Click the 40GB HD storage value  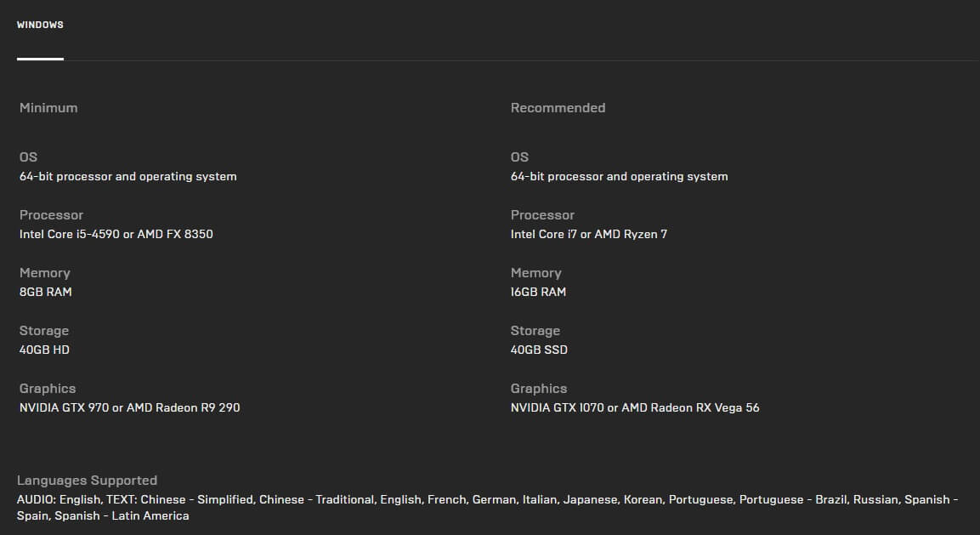(44, 350)
